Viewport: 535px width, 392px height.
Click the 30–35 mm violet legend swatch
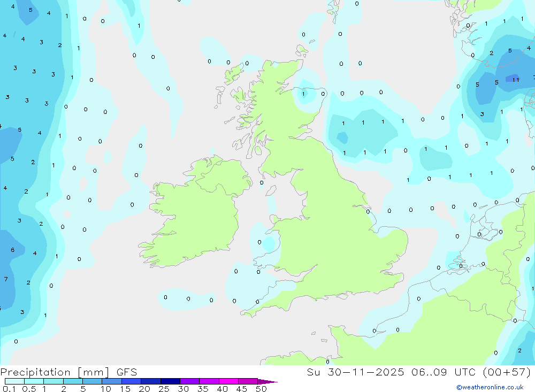pos(189,381)
